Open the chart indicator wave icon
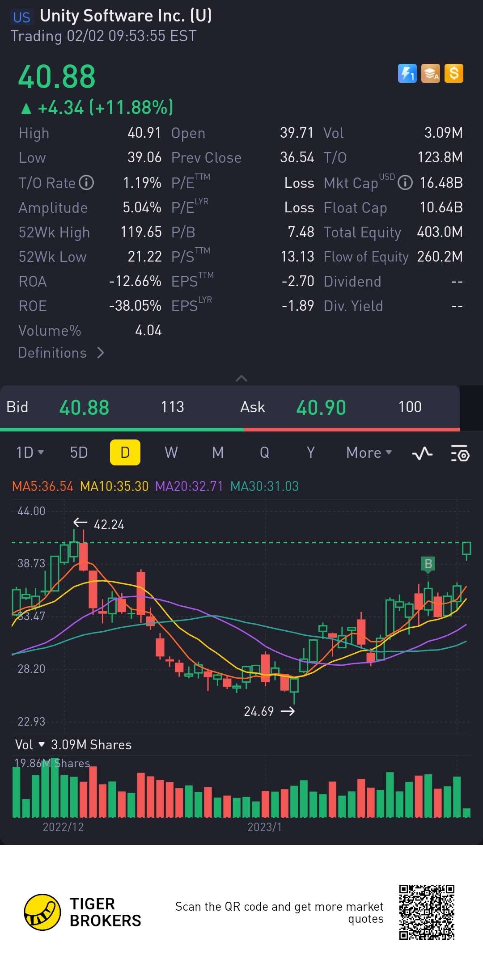The width and height of the screenshot is (483, 980). (x=422, y=453)
